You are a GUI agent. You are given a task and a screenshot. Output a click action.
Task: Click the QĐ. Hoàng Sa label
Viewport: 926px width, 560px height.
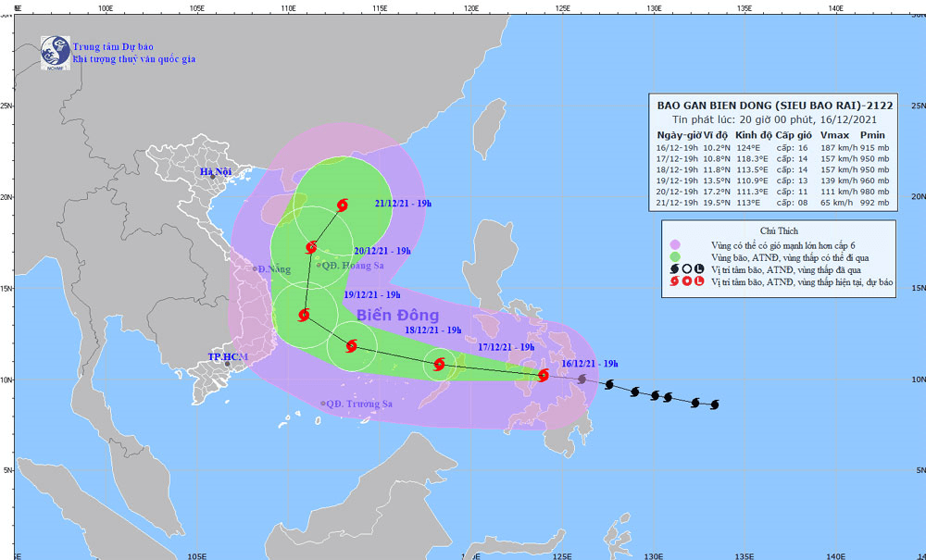(354, 266)
